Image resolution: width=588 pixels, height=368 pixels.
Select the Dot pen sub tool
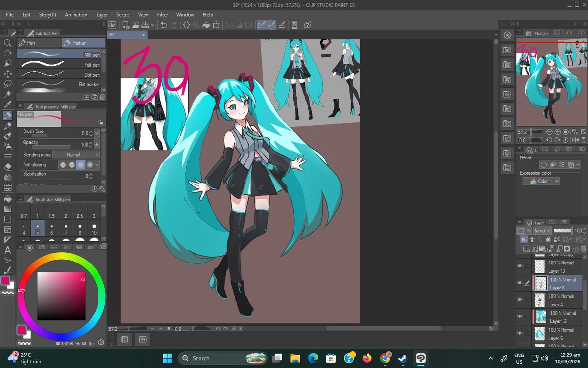pyautogui.click(x=59, y=75)
